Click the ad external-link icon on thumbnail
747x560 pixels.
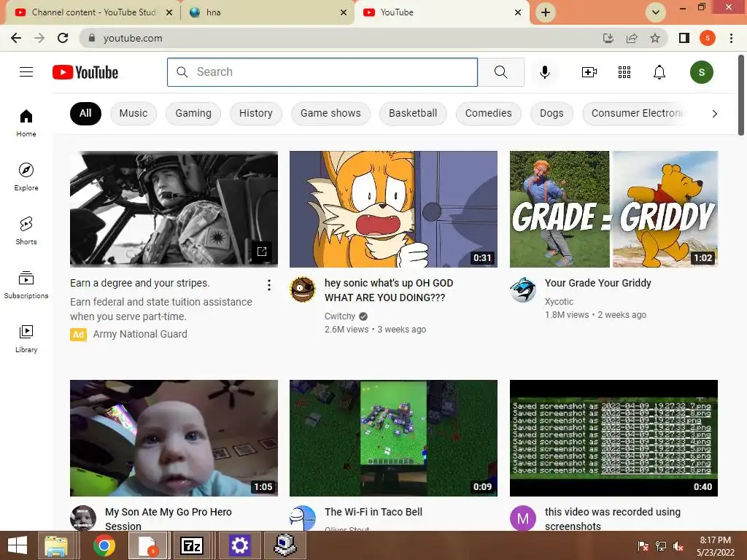click(262, 252)
